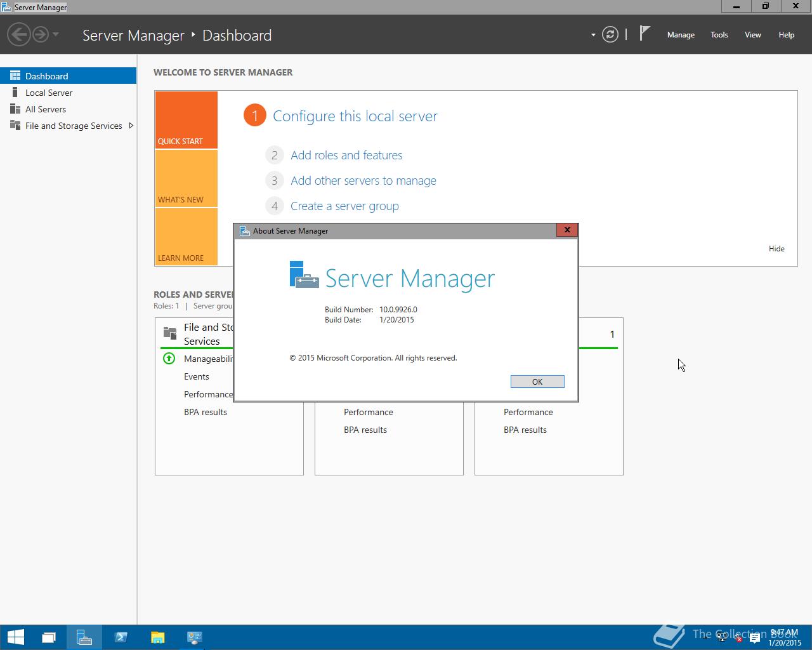Open Events in File and Storage tile

point(197,376)
